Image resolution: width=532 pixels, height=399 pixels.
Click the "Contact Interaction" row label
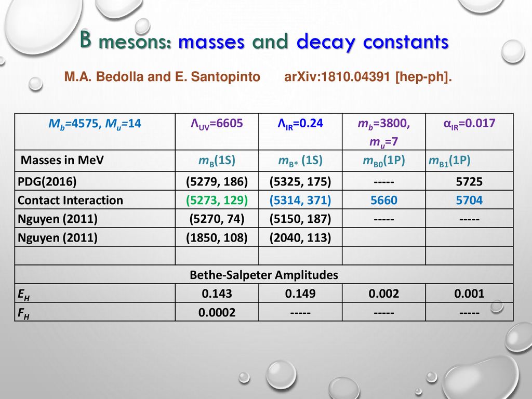tap(70, 200)
